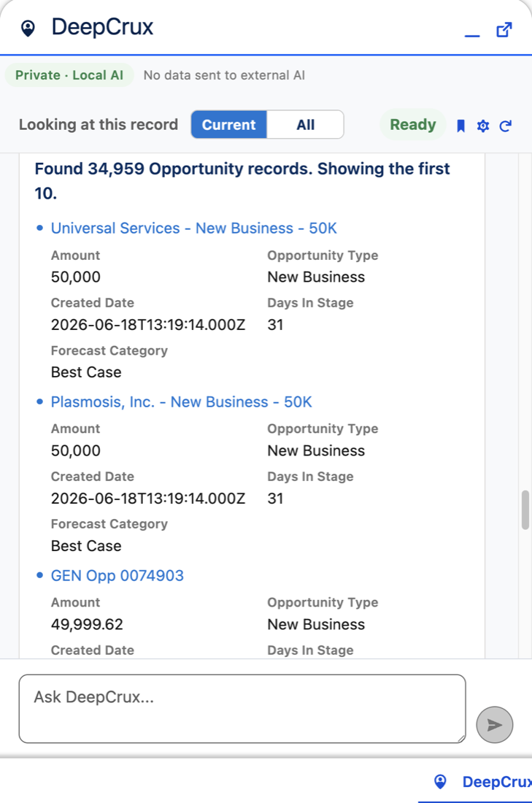Click the chat panel scrollbar thumb
Viewport: 532px width, 803px height.
[x=525, y=510]
